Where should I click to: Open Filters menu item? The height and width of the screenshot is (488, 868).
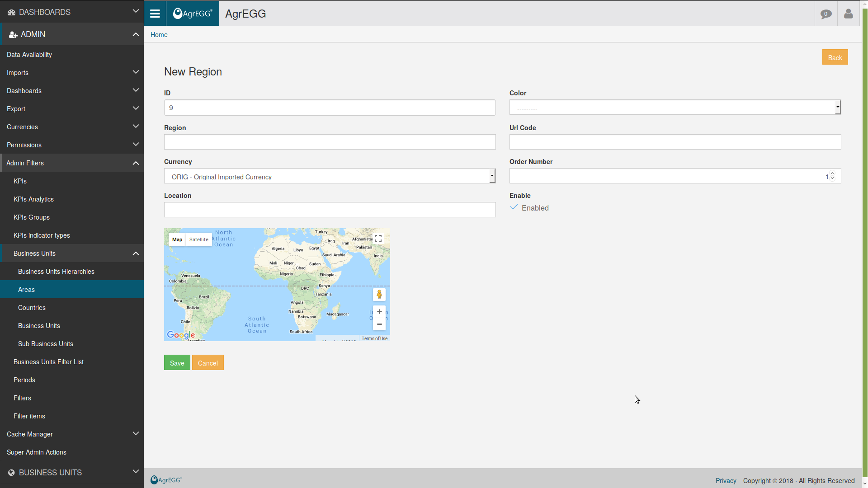(72, 398)
